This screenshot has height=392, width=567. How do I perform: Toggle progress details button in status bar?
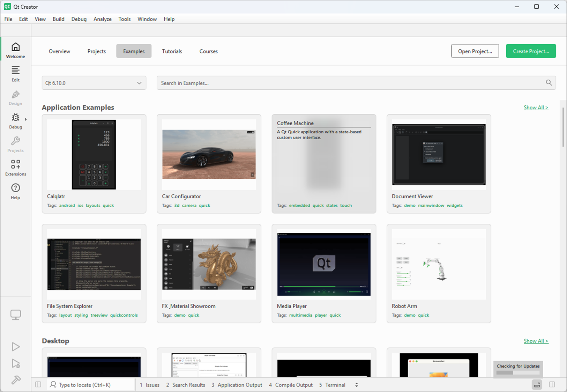[x=537, y=385]
